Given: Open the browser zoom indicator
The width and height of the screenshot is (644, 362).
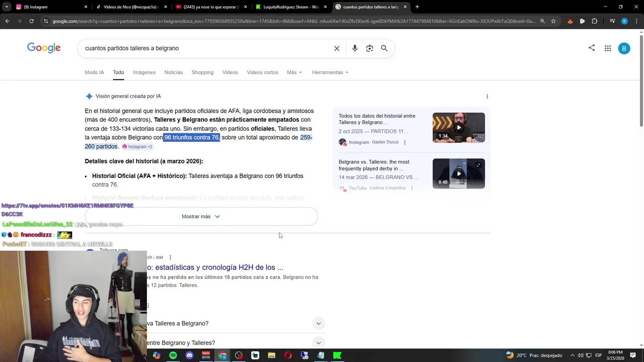Looking at the screenshot, I should click(542, 21).
